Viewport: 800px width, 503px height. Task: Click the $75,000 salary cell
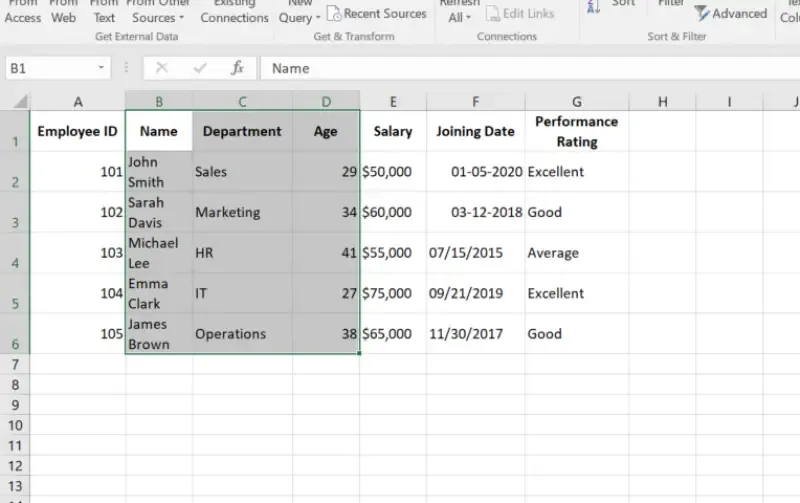(393, 293)
